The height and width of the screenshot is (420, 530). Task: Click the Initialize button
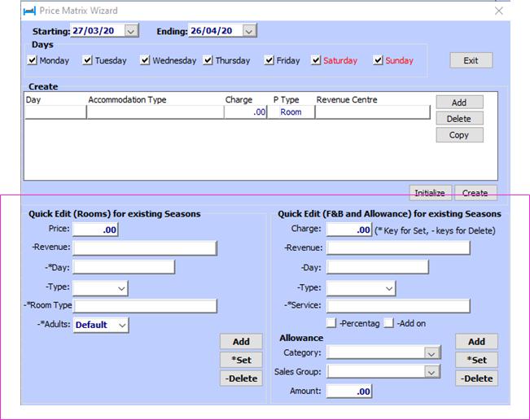pyautogui.click(x=430, y=193)
